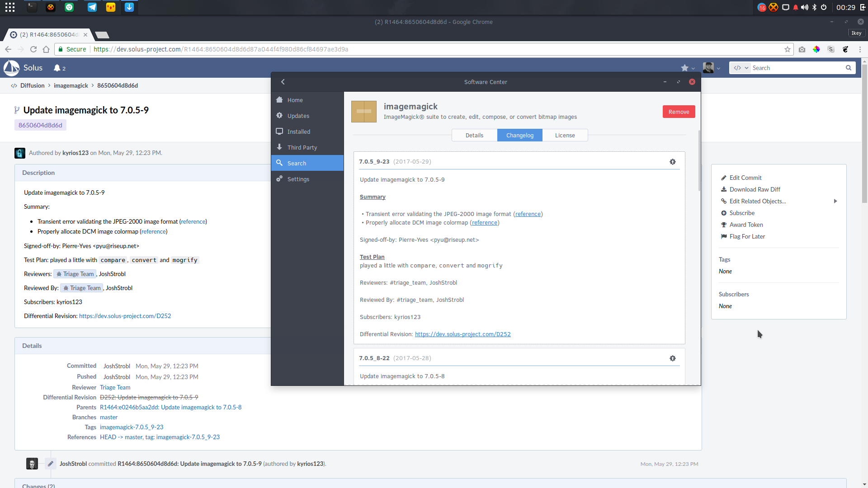Open the favorites star menu in Phabricator
Image resolution: width=868 pixels, height=488 pixels.
[688, 68]
